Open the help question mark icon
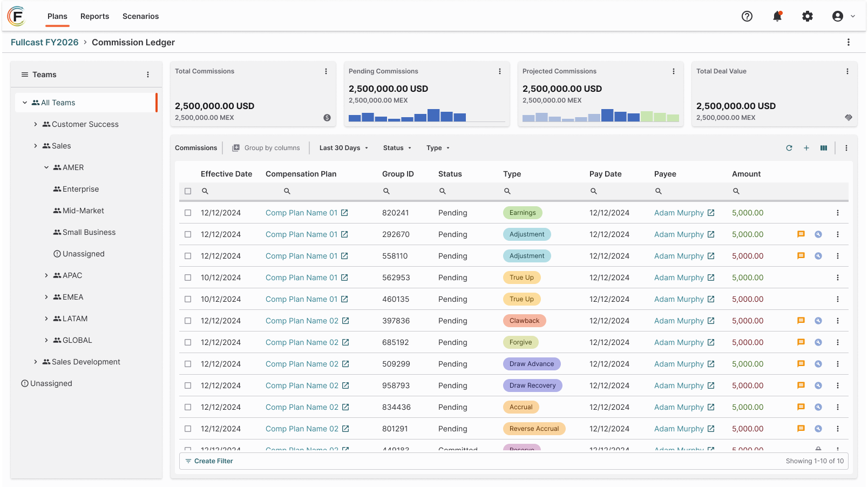Screen dimensions: 868x487 click(747, 16)
